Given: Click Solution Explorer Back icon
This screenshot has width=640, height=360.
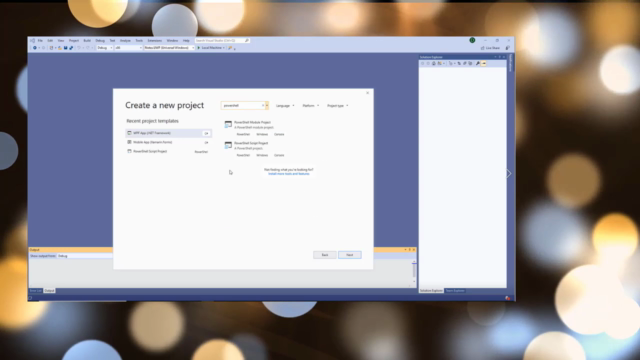Looking at the screenshot, I should [422, 63].
